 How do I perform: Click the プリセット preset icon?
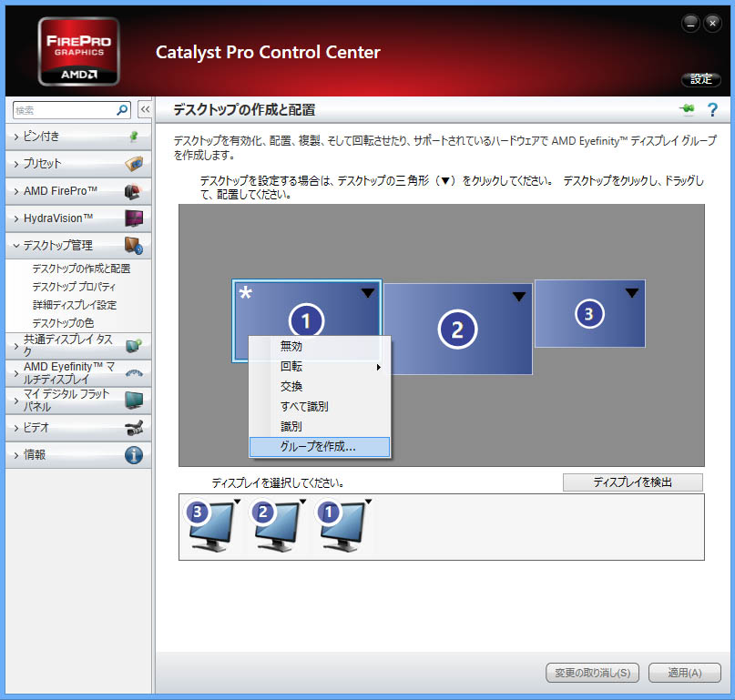[x=134, y=164]
